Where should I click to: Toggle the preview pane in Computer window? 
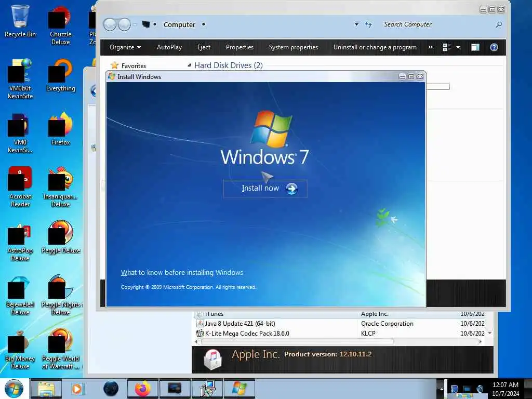475,47
